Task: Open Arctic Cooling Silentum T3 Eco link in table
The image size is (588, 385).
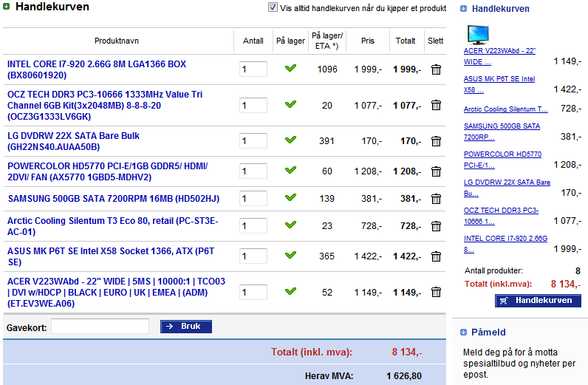Action: 113,226
